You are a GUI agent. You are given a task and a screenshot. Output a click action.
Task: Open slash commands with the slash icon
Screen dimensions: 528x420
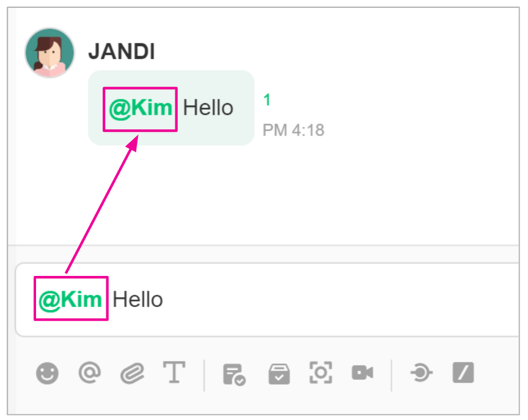(x=463, y=373)
